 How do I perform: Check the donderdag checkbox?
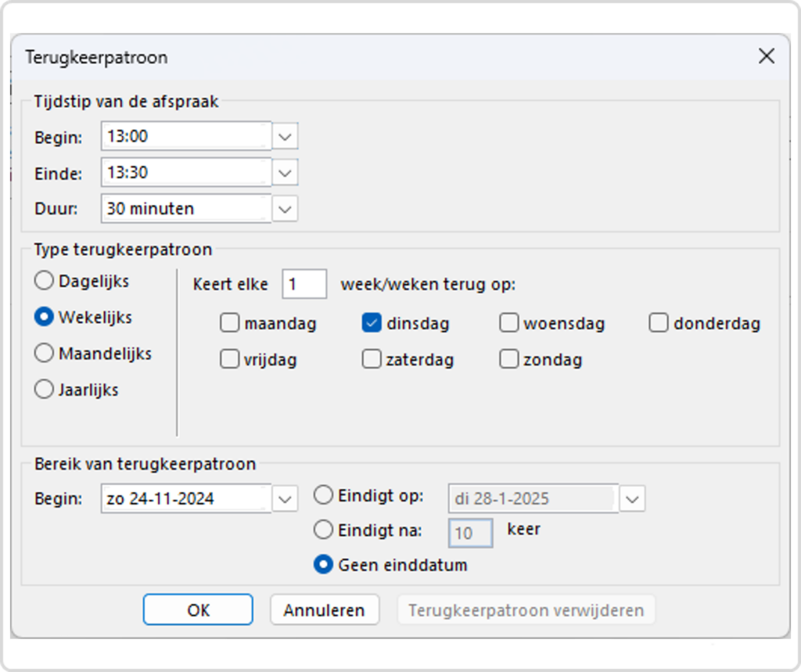pos(659,323)
